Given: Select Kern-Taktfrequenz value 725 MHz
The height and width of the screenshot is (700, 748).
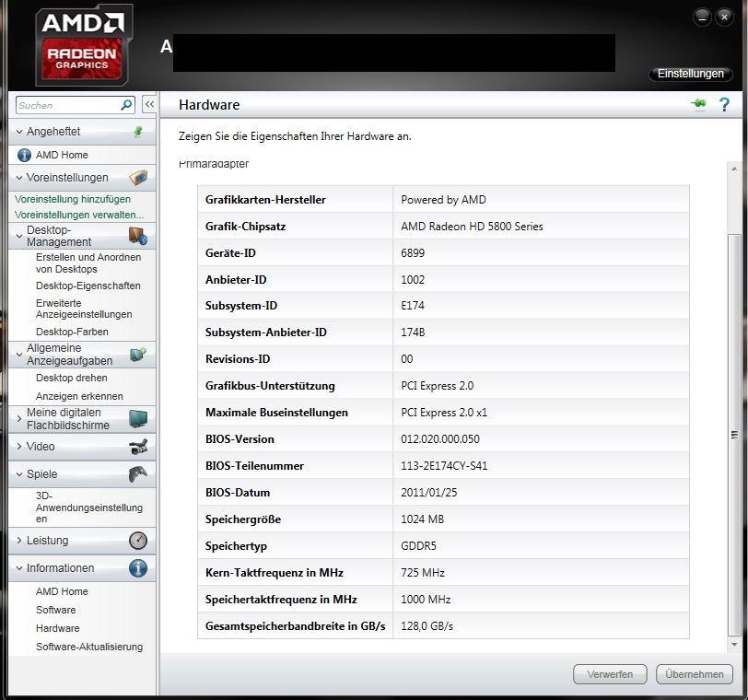Looking at the screenshot, I should 423,573.
